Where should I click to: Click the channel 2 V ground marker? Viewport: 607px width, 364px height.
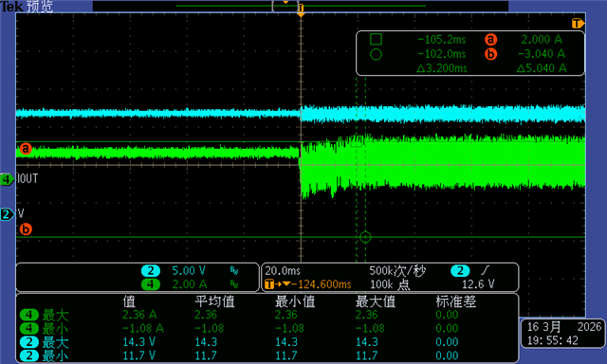7,214
